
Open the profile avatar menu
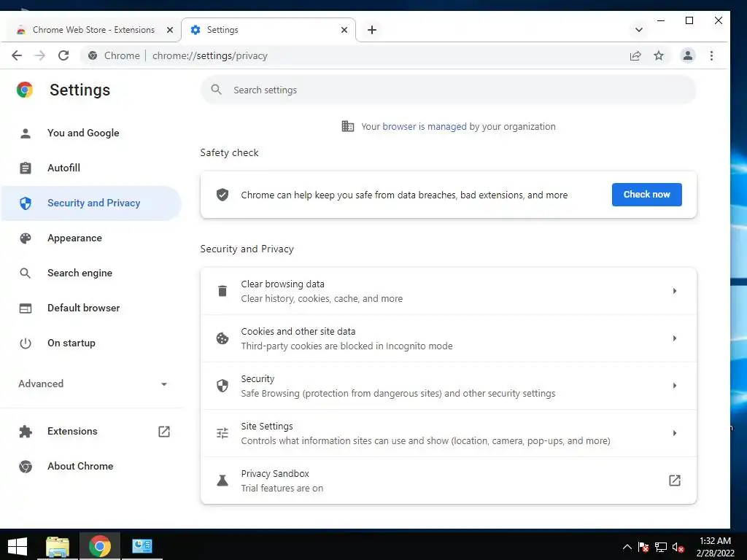[687, 55]
